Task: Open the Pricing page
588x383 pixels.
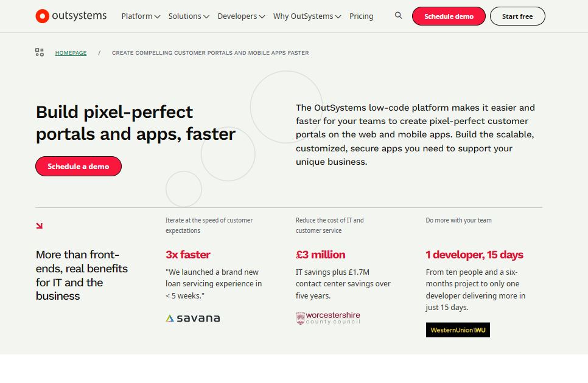Action: click(x=361, y=16)
